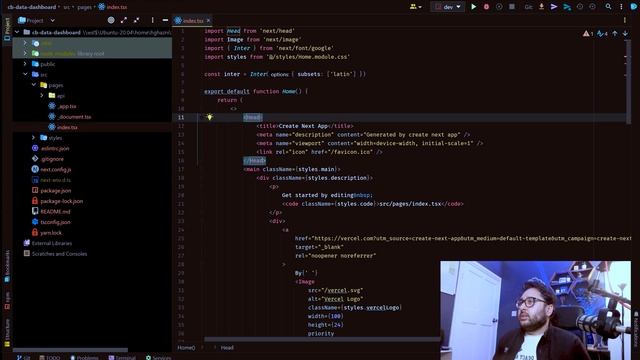Open .eslintrc.json file
The height and width of the screenshot is (360, 640).
[x=51, y=149]
